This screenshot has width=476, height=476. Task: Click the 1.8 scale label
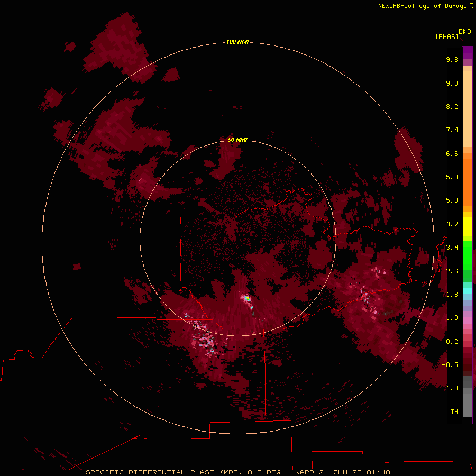point(452,295)
